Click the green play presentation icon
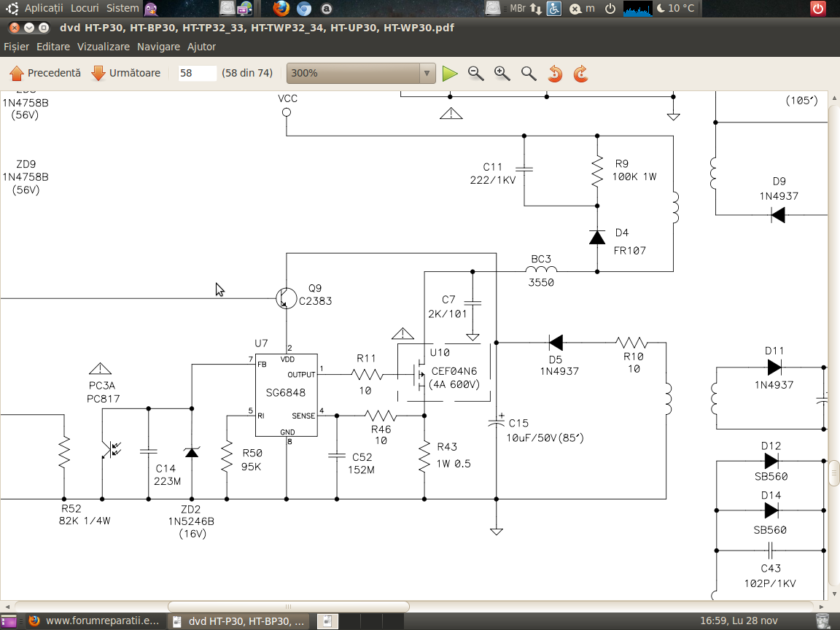The height and width of the screenshot is (630, 840). point(450,74)
